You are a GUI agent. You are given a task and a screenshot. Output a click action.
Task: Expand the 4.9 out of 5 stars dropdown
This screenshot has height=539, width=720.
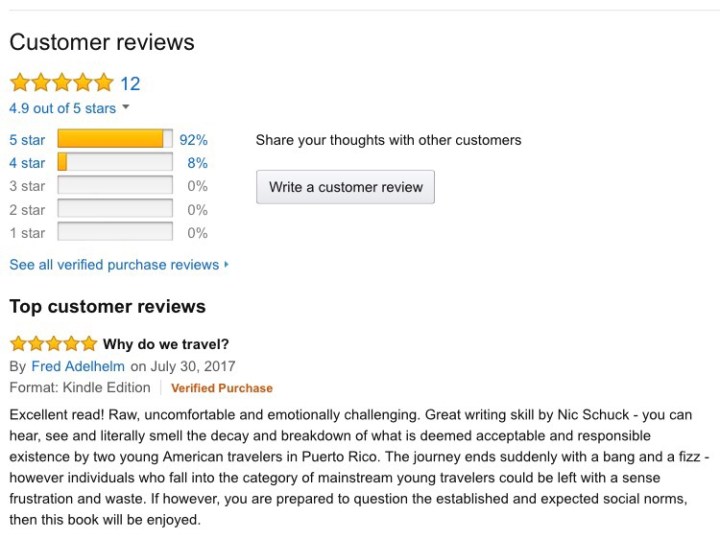click(x=62, y=108)
